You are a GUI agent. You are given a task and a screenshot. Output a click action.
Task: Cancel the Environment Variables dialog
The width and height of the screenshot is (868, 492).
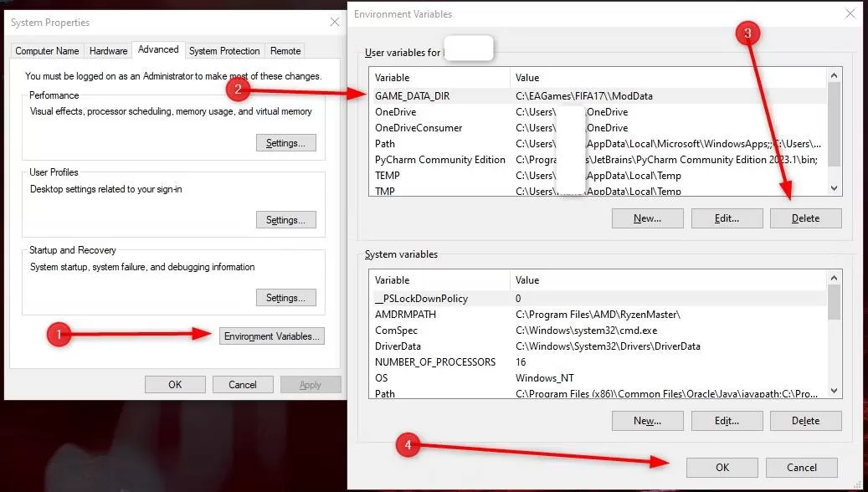pos(802,467)
